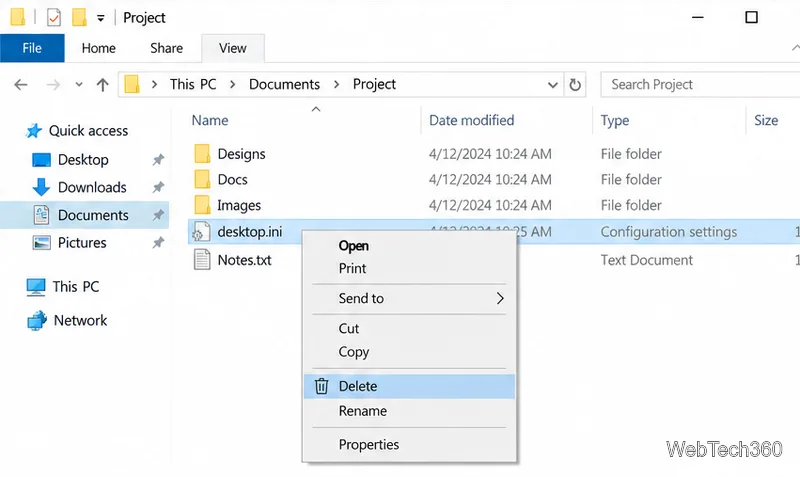The width and height of the screenshot is (800, 477).
Task: Sort by the Type column header
Action: point(615,120)
